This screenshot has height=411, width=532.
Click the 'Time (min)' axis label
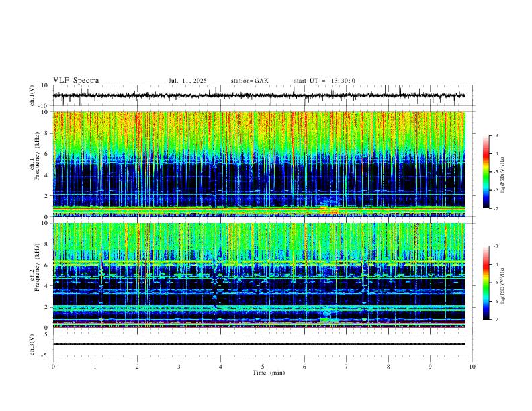[269, 373]
